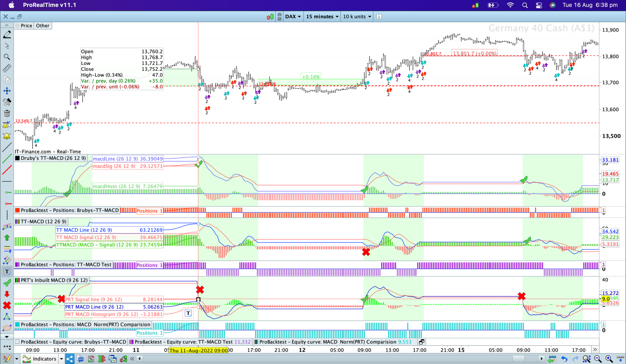Choose the blue move-arrows pan tool
This screenshot has height=364, width=626.
tap(7, 91)
